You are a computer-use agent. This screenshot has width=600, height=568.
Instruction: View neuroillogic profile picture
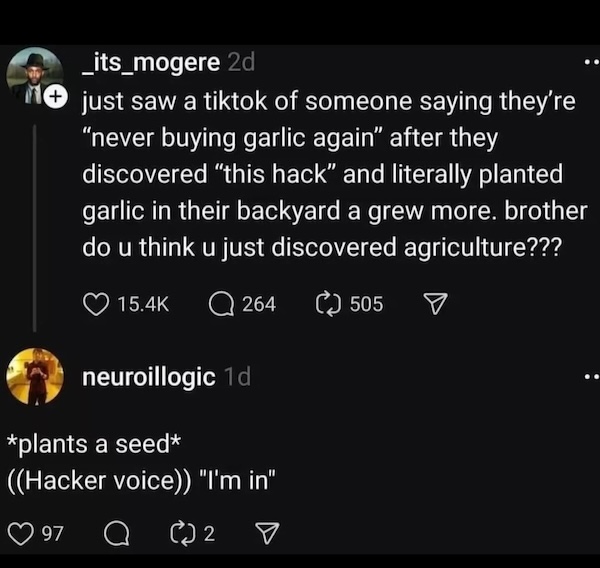click(x=35, y=377)
